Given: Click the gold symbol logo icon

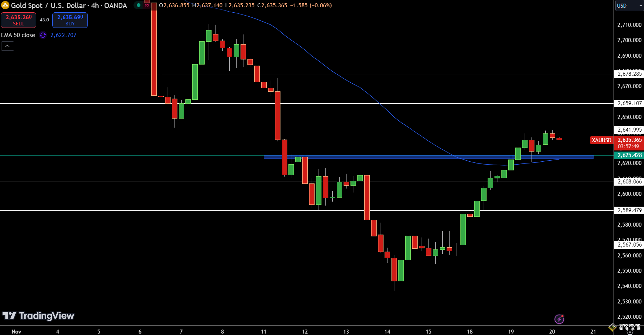Looking at the screenshot, I should pos(5,5).
